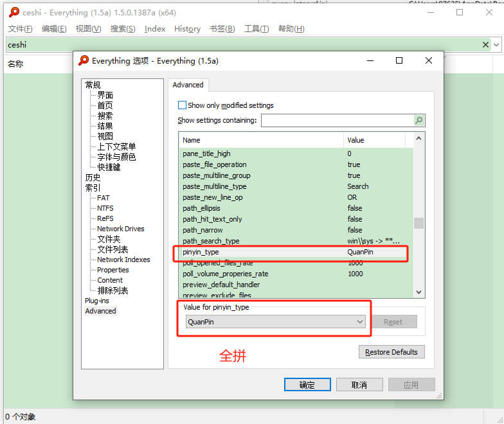Click the Value column header in settings list
This screenshot has width=504, height=424.
(374, 140)
